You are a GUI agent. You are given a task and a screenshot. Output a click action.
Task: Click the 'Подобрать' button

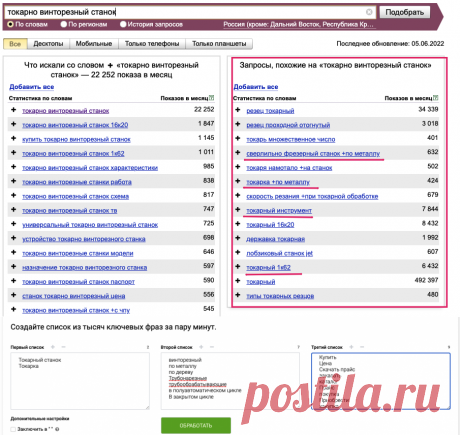pyautogui.click(x=405, y=12)
